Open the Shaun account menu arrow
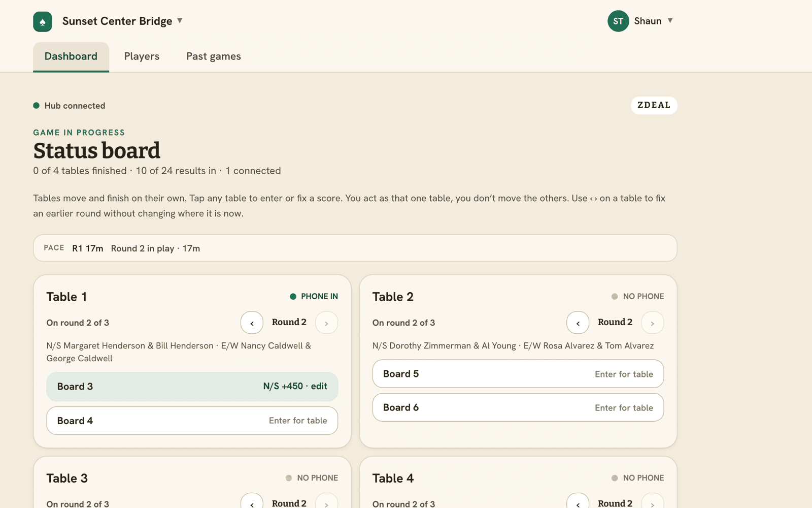 (x=670, y=21)
